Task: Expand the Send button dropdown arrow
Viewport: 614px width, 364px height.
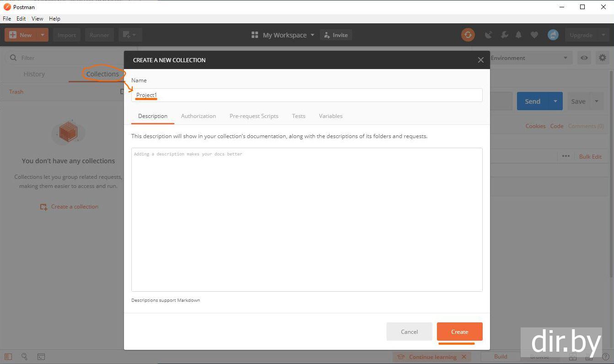Action: (555, 102)
